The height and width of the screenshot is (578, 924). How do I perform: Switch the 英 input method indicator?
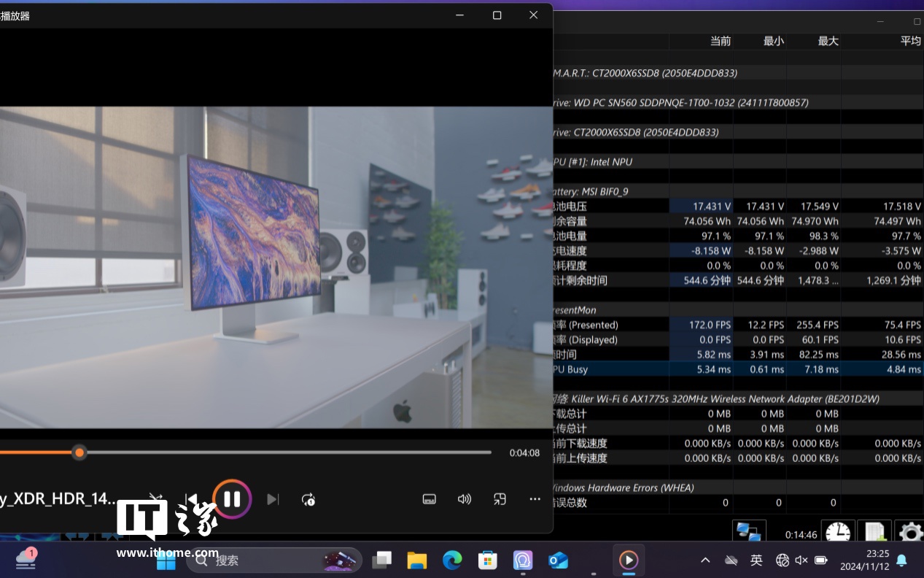[756, 560]
